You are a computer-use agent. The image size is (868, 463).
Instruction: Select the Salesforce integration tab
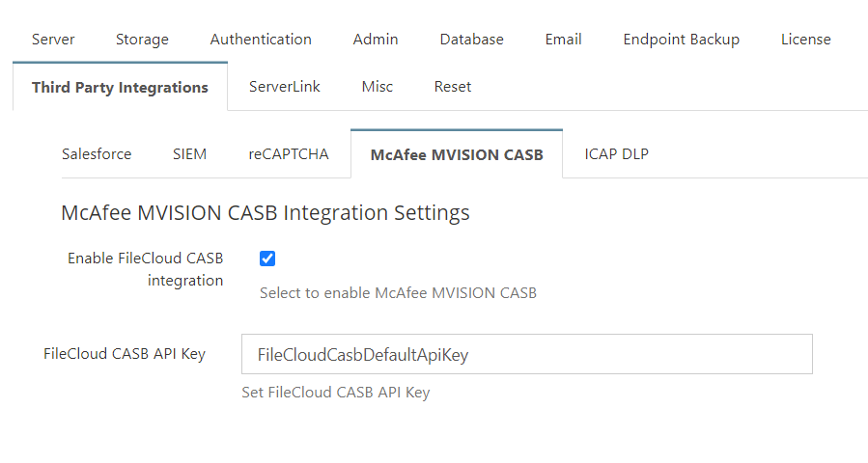coord(97,153)
